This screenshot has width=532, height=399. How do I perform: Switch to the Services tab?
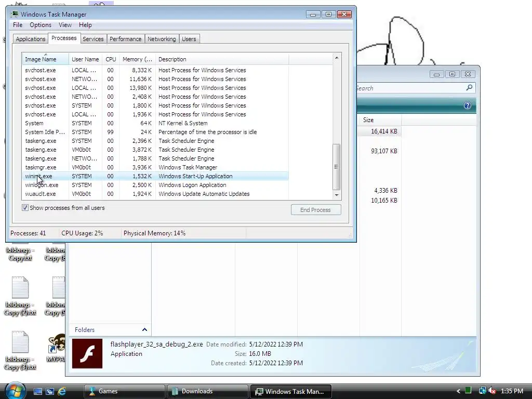[93, 38]
